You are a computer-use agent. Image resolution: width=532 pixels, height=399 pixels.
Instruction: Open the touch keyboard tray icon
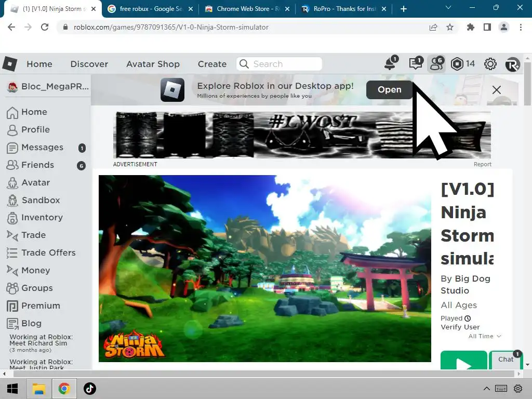pos(501,389)
